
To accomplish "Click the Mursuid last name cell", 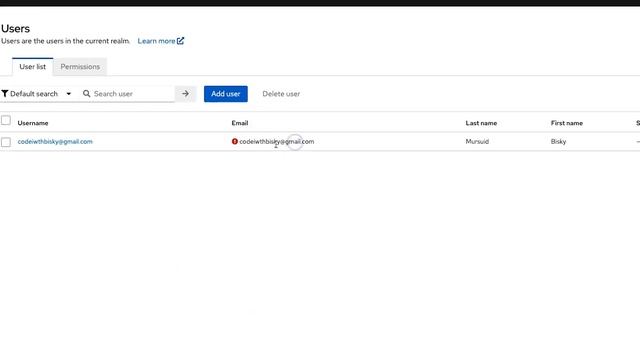I will 477,142.
